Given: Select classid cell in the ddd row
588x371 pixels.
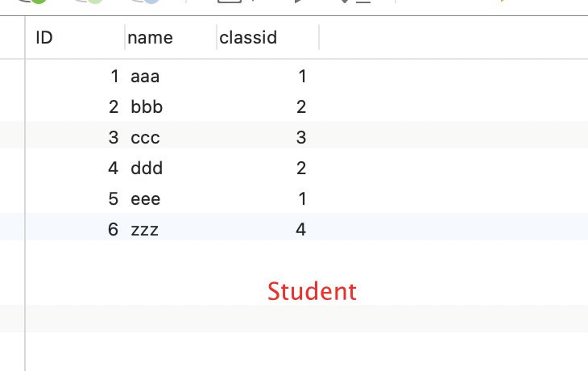Looking at the screenshot, I should [301, 168].
